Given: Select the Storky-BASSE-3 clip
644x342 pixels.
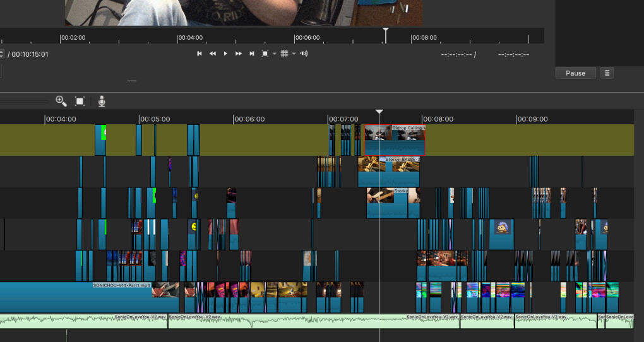Looking at the screenshot, I should pos(388,172).
